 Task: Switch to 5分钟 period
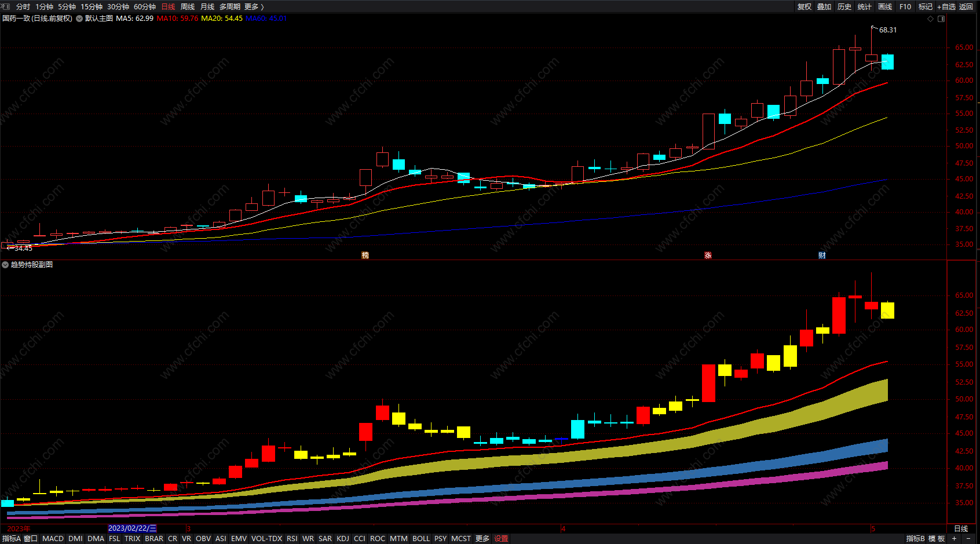[67, 6]
